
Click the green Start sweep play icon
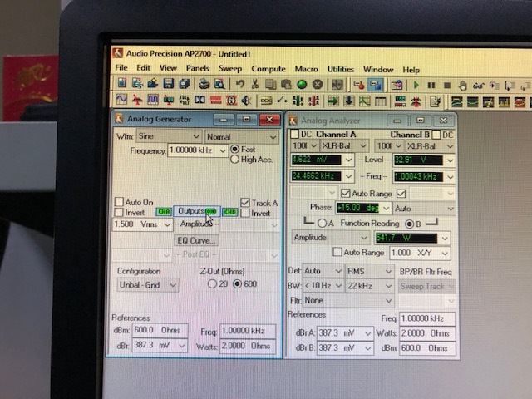click(416, 85)
